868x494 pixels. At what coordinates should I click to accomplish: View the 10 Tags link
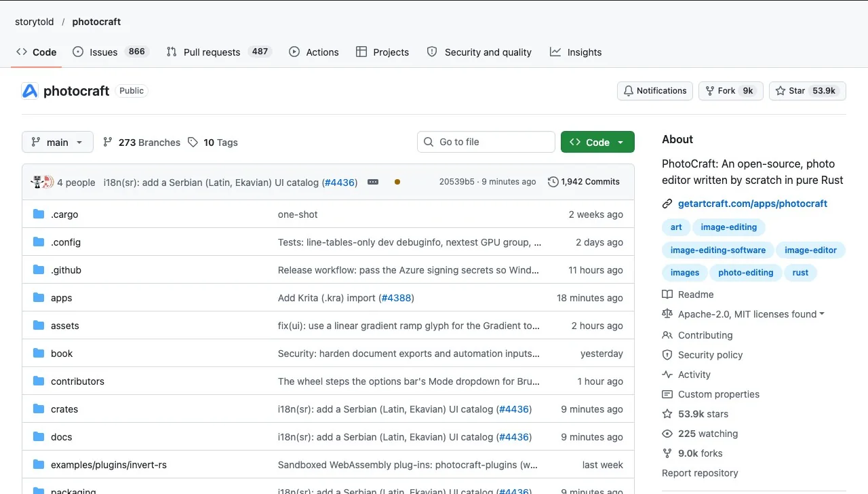click(213, 142)
